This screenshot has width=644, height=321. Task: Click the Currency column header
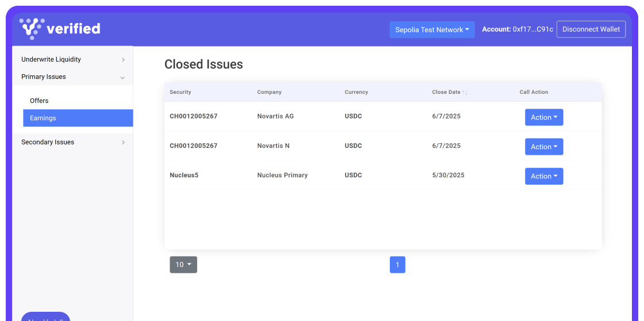[356, 92]
